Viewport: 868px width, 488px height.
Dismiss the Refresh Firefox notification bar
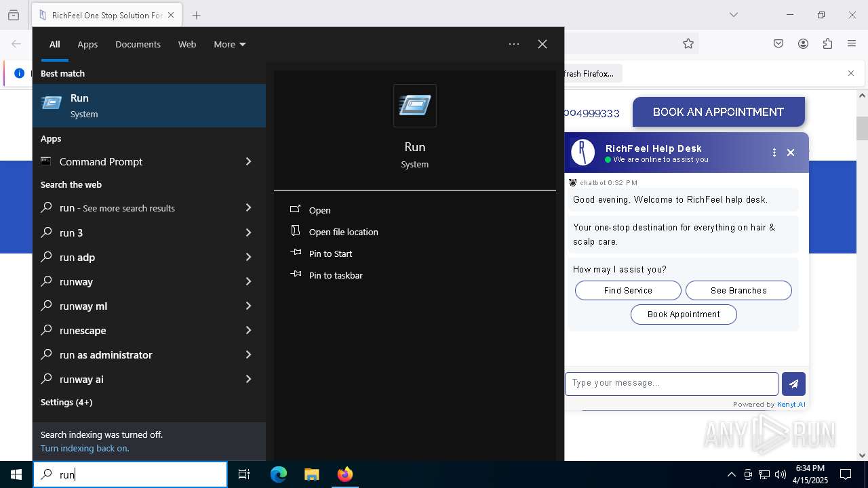(x=851, y=73)
